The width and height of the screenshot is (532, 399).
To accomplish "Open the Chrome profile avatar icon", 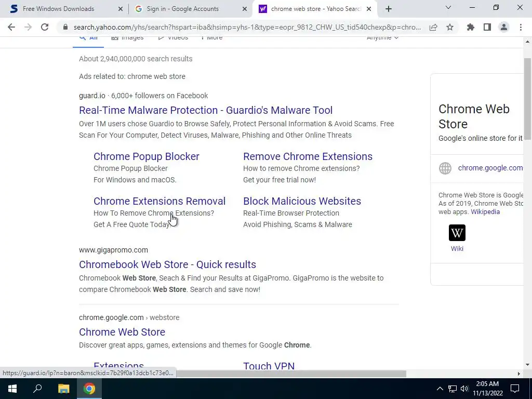I will 504,27.
